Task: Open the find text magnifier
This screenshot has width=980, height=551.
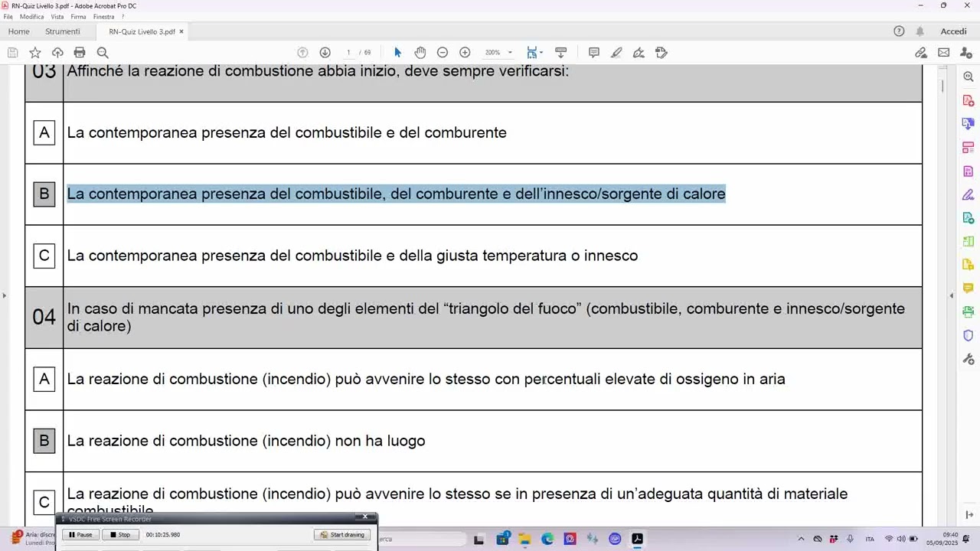Action: 103,52
